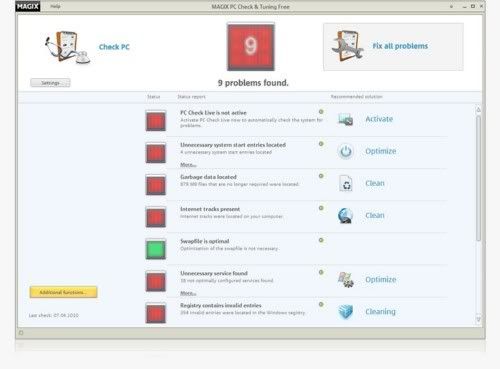Click info dot beside Garbage data located
500x369 pixels.
coord(321,176)
